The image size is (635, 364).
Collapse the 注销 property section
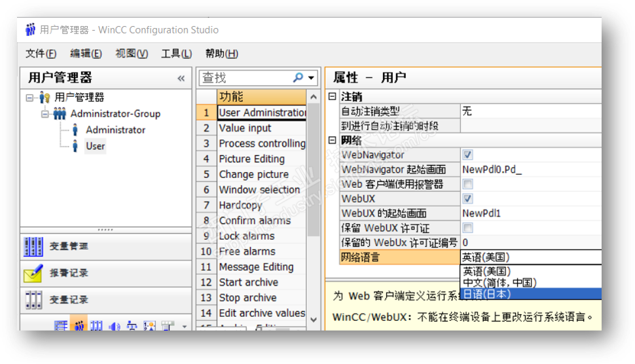click(x=333, y=96)
